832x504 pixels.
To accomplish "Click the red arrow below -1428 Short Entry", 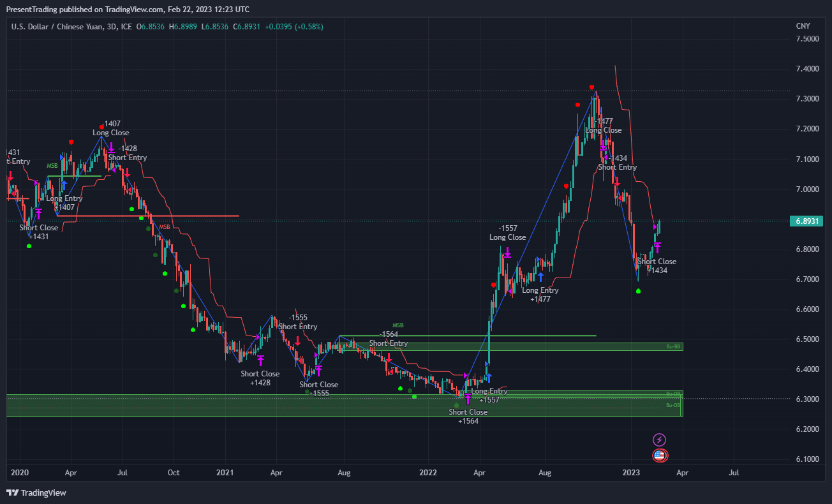I will click(127, 172).
